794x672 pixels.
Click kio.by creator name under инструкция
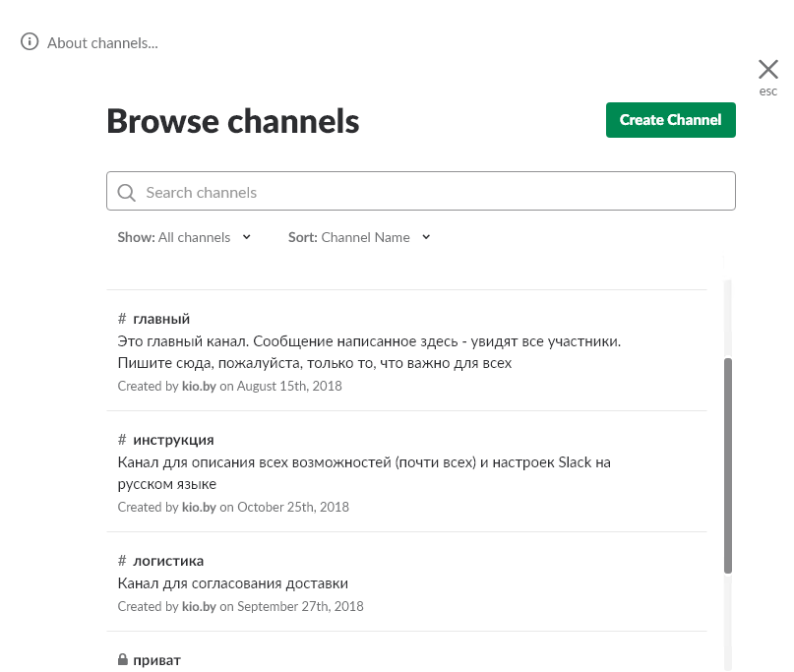point(199,508)
